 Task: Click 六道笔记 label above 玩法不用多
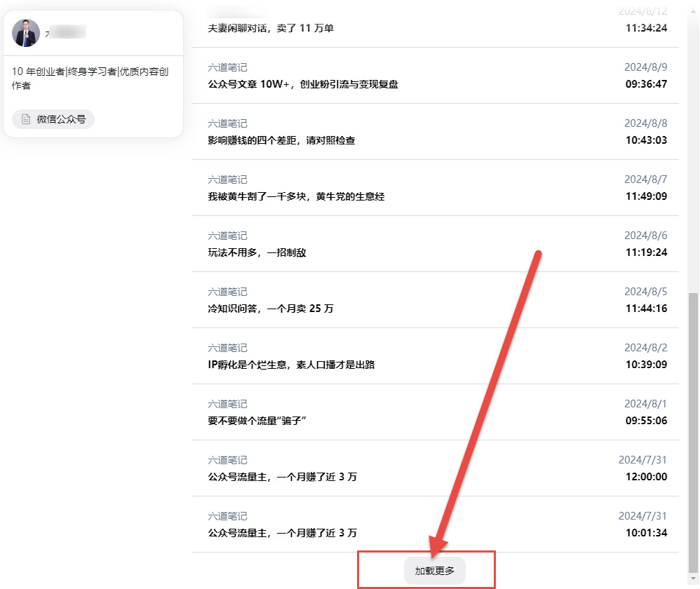[x=227, y=236]
